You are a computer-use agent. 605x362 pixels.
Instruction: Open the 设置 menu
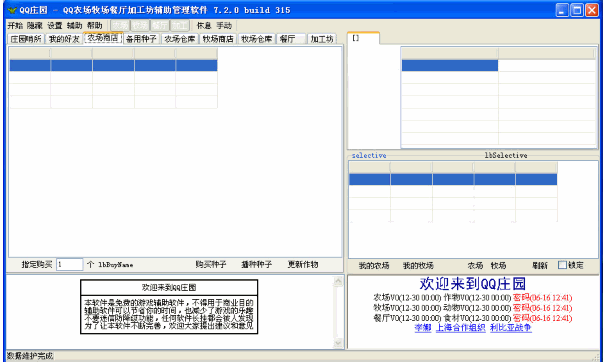(55, 25)
